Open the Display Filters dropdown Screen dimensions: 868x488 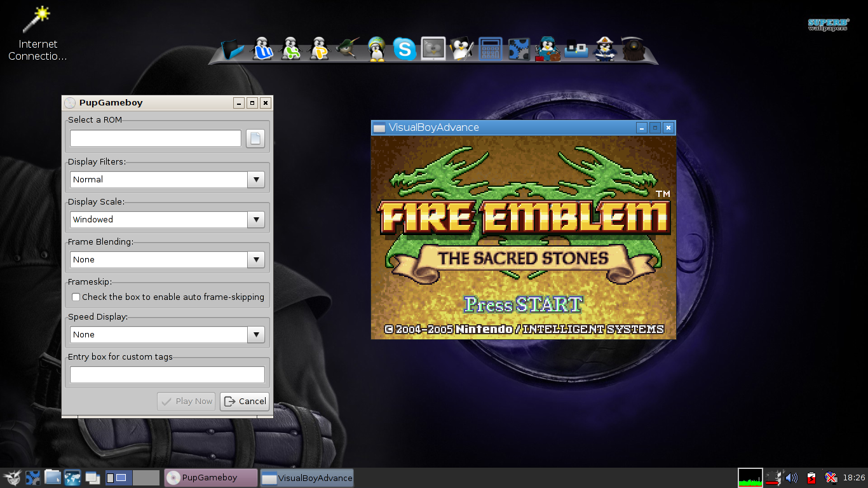[255, 179]
